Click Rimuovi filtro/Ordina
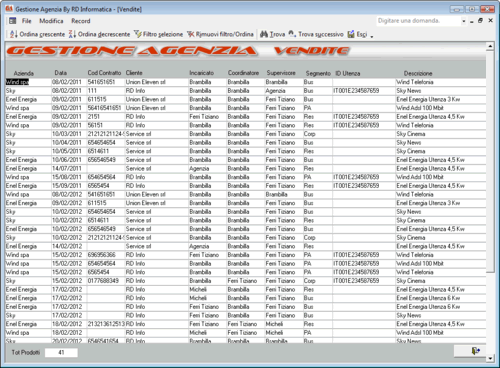The height and width of the screenshot is (368, 500). coord(220,34)
